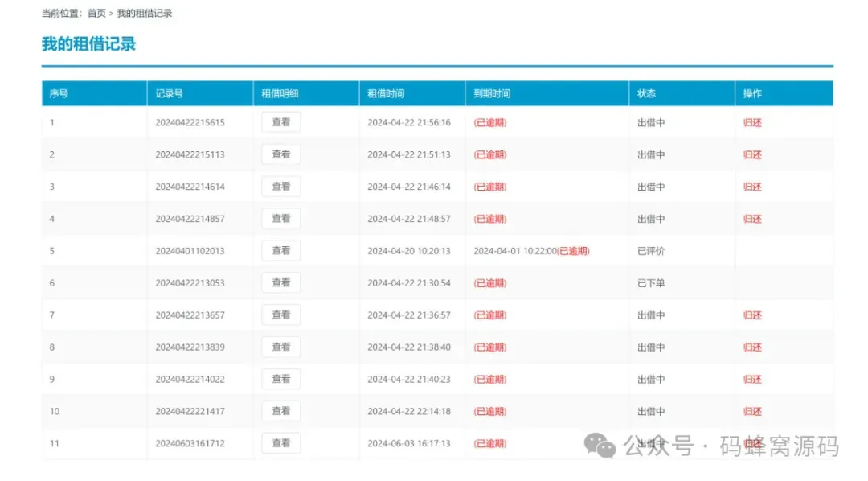Click 已逾期 label for record 20240422215113
Screen dimensions: 868x481
490,155
